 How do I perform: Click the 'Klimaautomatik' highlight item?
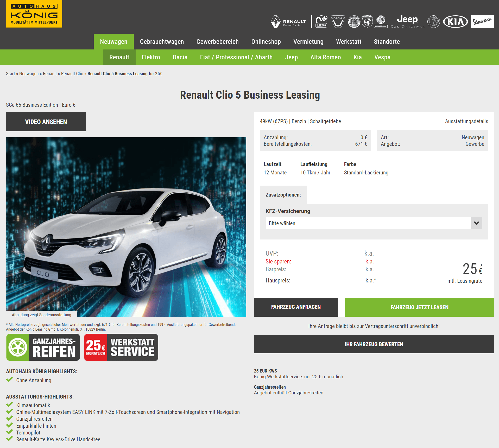tap(33, 405)
